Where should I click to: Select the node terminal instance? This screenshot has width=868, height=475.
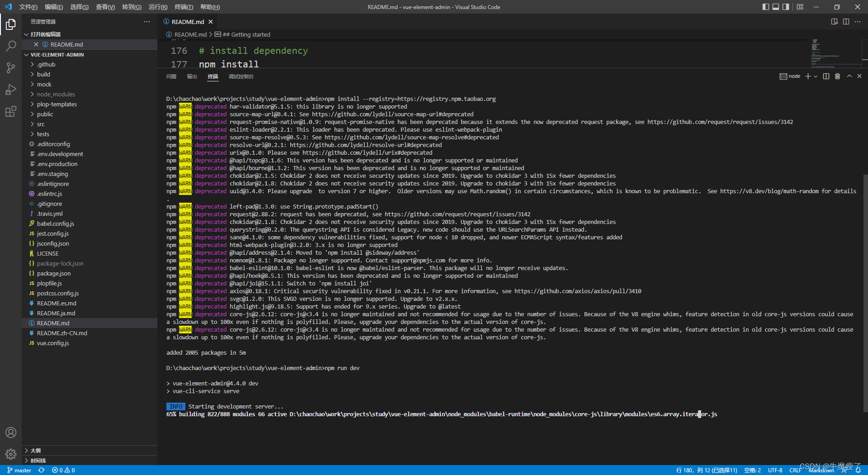(x=790, y=76)
